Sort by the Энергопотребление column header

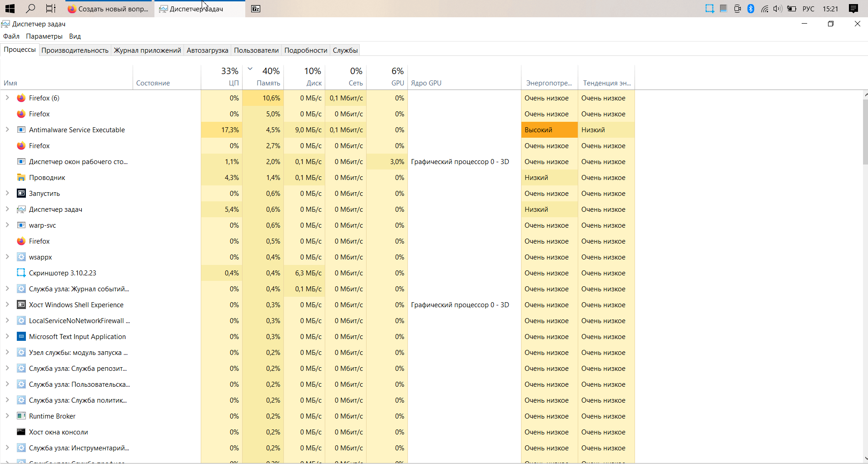click(x=549, y=77)
